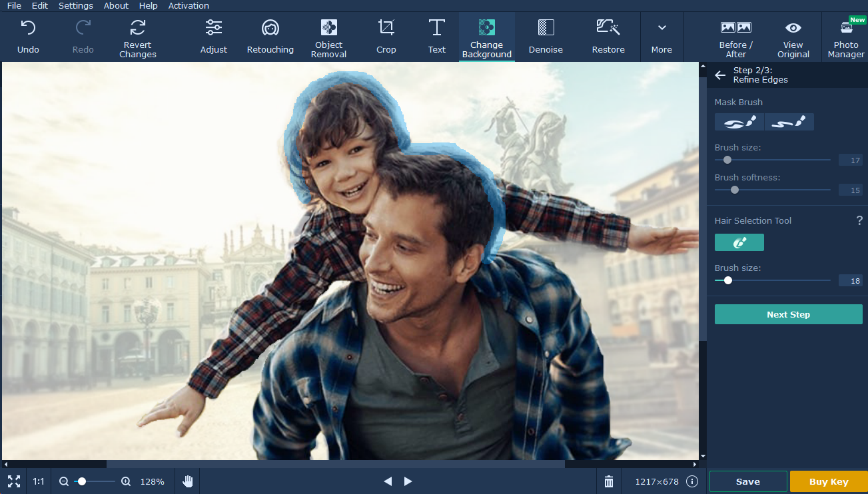Select Revert Changes in toolbar

click(x=138, y=38)
